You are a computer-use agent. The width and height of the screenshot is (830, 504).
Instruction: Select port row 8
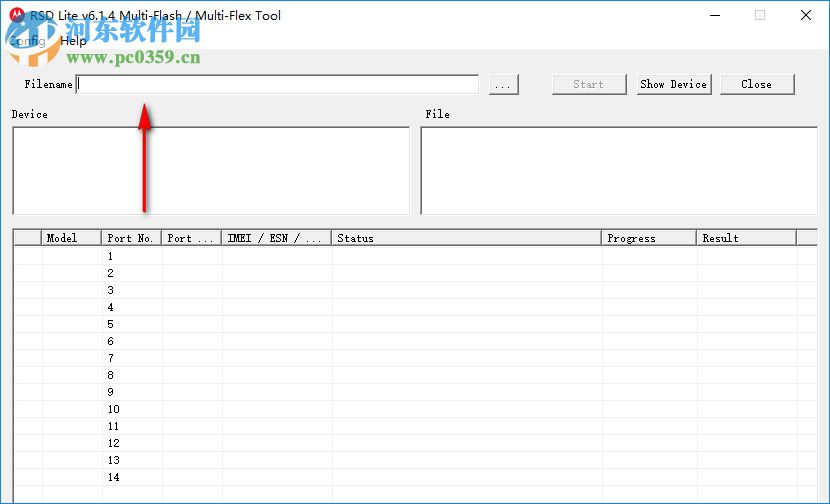(415, 375)
